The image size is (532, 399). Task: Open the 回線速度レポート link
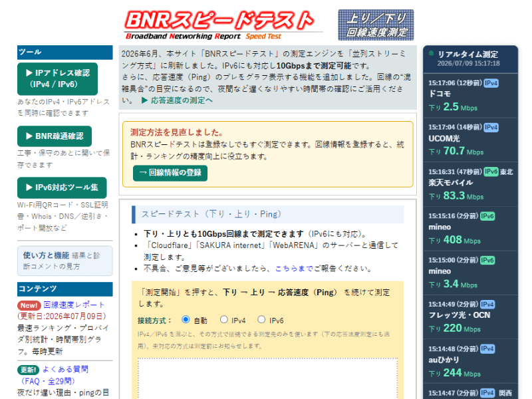pos(74,305)
